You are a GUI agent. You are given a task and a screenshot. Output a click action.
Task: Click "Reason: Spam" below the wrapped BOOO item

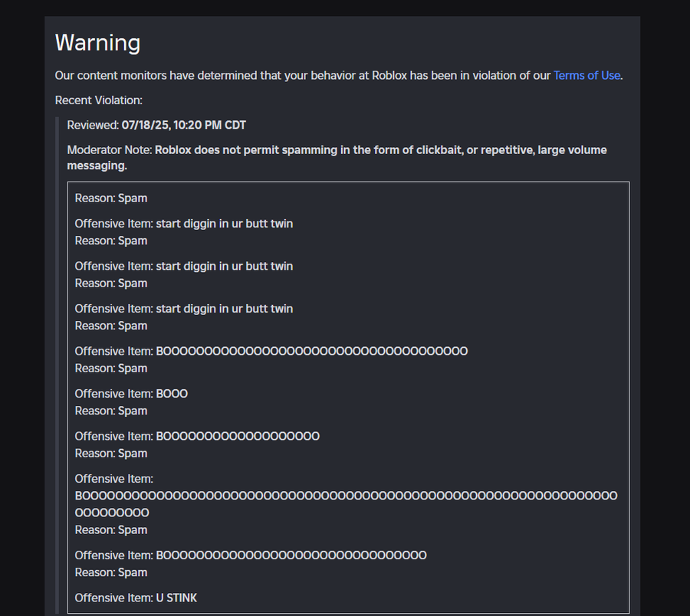111,530
